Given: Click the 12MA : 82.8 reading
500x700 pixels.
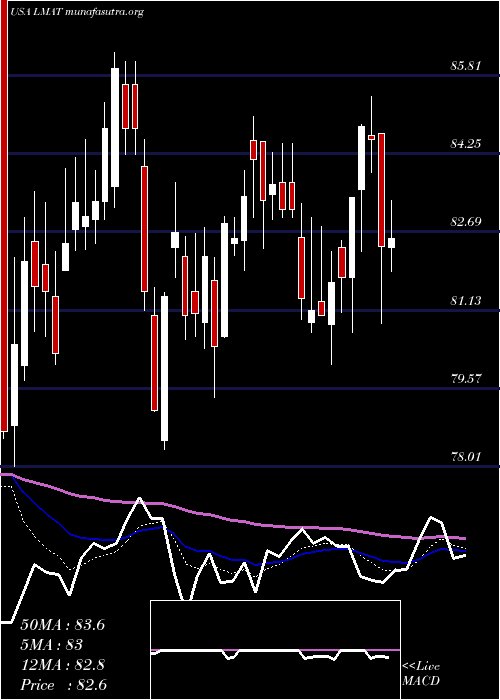Looking at the screenshot, I should (62, 665).
